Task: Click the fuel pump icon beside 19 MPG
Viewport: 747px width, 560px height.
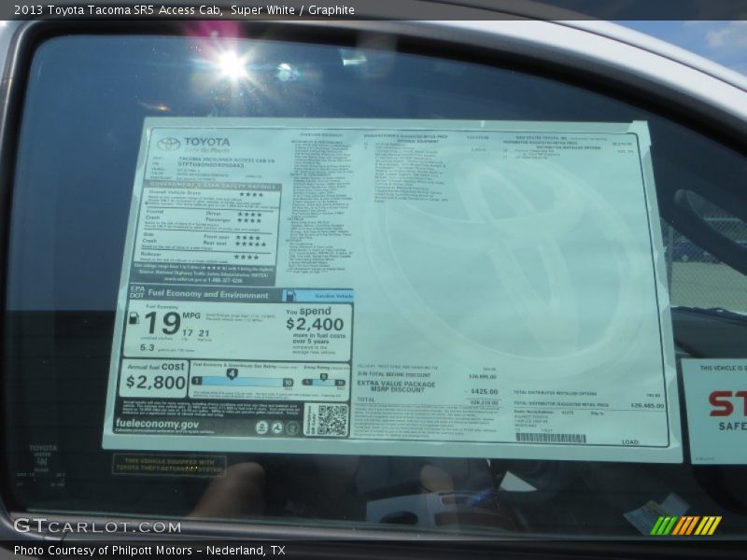Action: [x=134, y=318]
